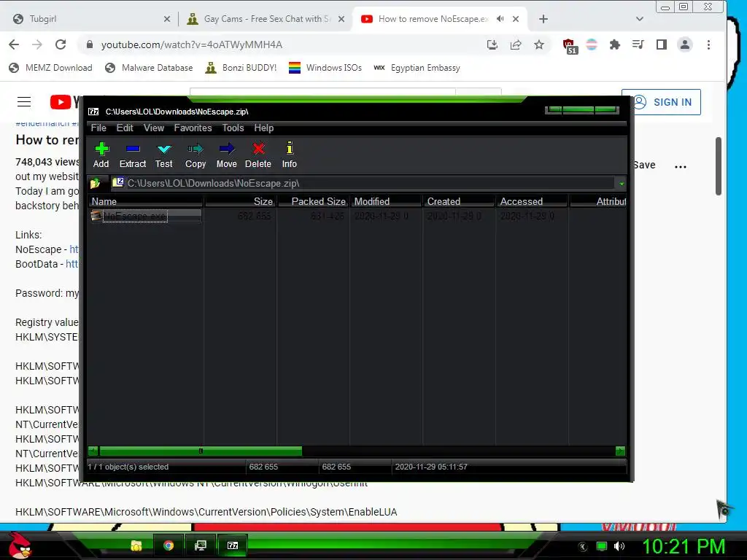Click the left scroll arrow in 7-Zip
Image resolution: width=747 pixels, height=560 pixels.
[x=93, y=451]
